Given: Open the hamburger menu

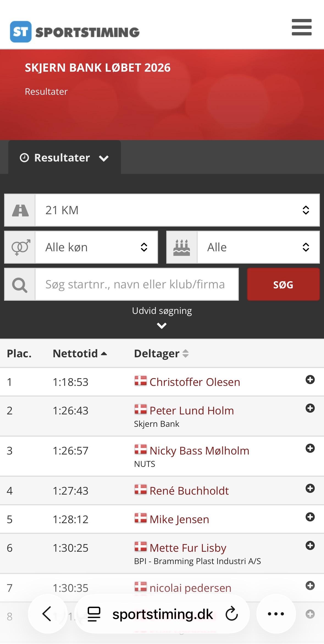Looking at the screenshot, I should pyautogui.click(x=301, y=27).
